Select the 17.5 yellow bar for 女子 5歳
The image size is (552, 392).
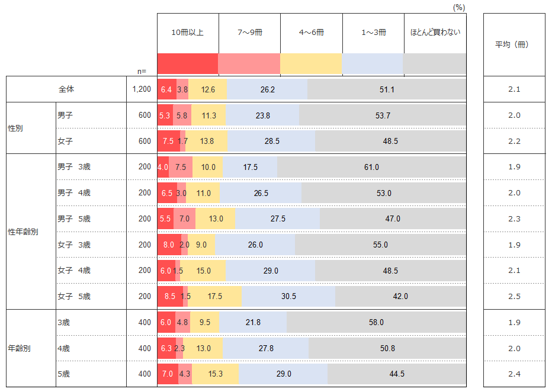(x=214, y=296)
